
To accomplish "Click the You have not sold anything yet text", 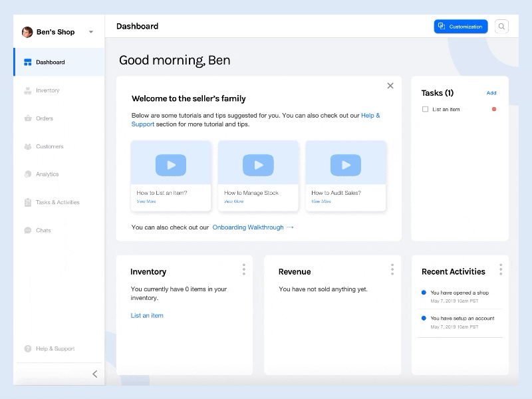I will tap(323, 289).
